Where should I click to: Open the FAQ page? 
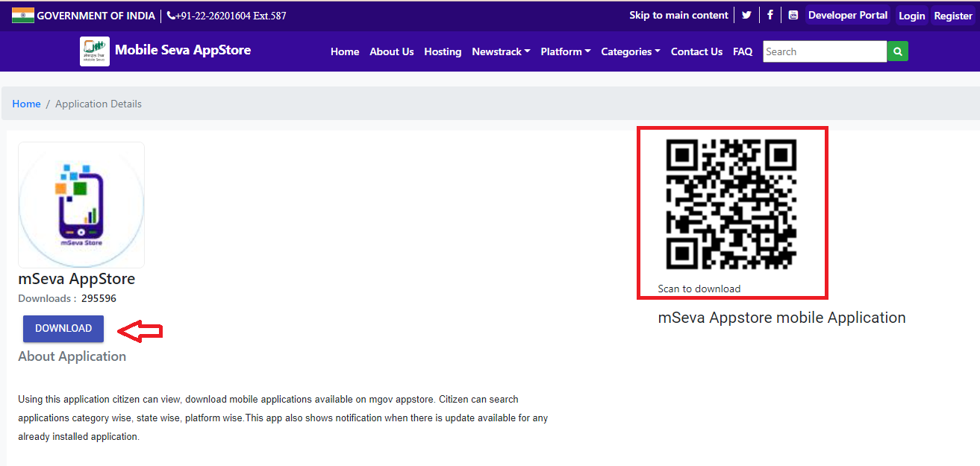coord(743,51)
